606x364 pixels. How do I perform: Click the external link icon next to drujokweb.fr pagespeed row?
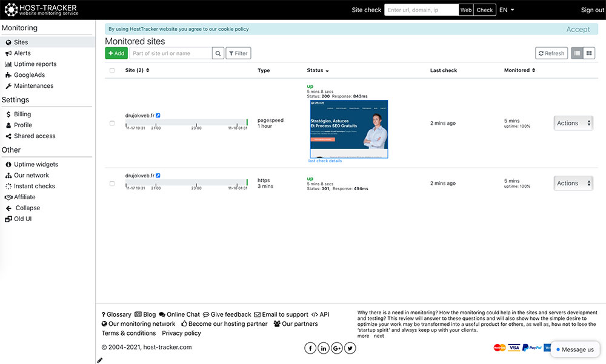[x=158, y=116]
